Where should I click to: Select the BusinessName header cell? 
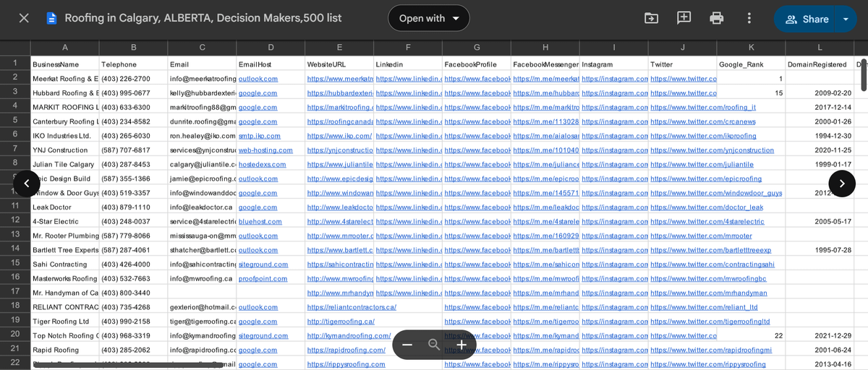64,64
